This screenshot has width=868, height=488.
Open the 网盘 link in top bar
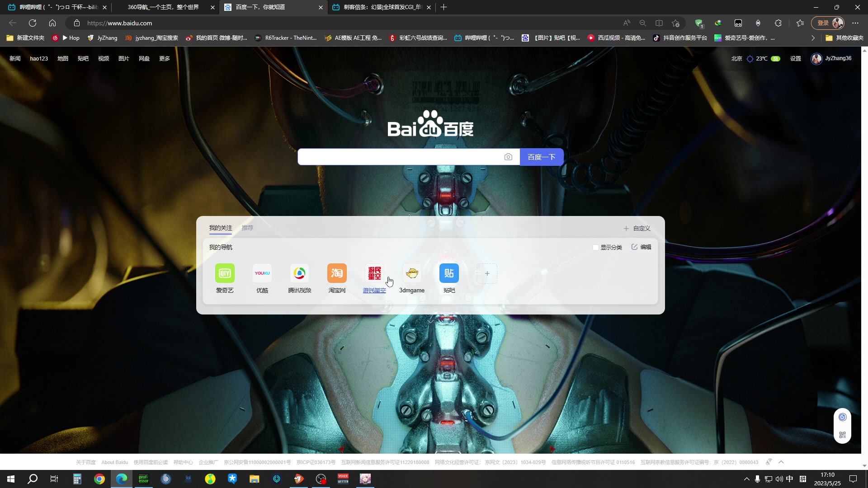(144, 59)
